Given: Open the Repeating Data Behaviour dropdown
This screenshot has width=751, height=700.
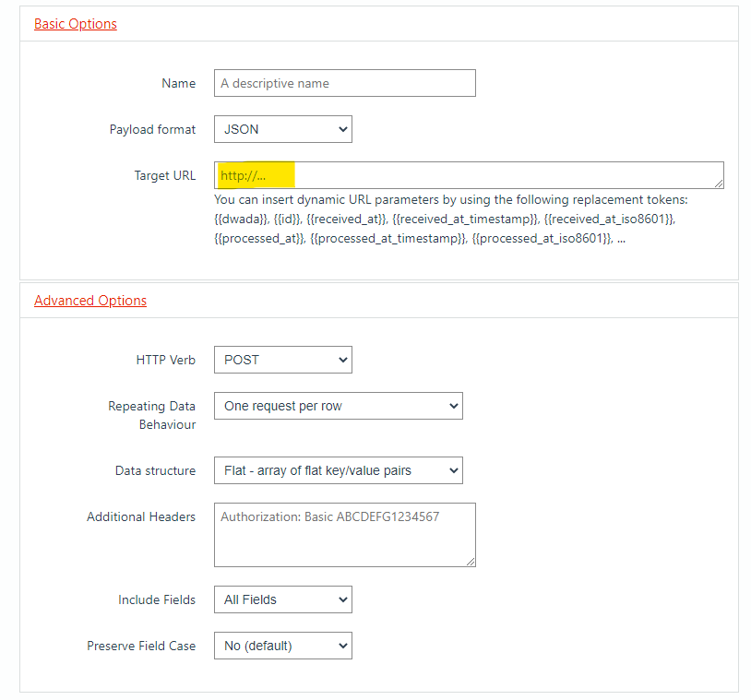Looking at the screenshot, I should click(x=339, y=406).
